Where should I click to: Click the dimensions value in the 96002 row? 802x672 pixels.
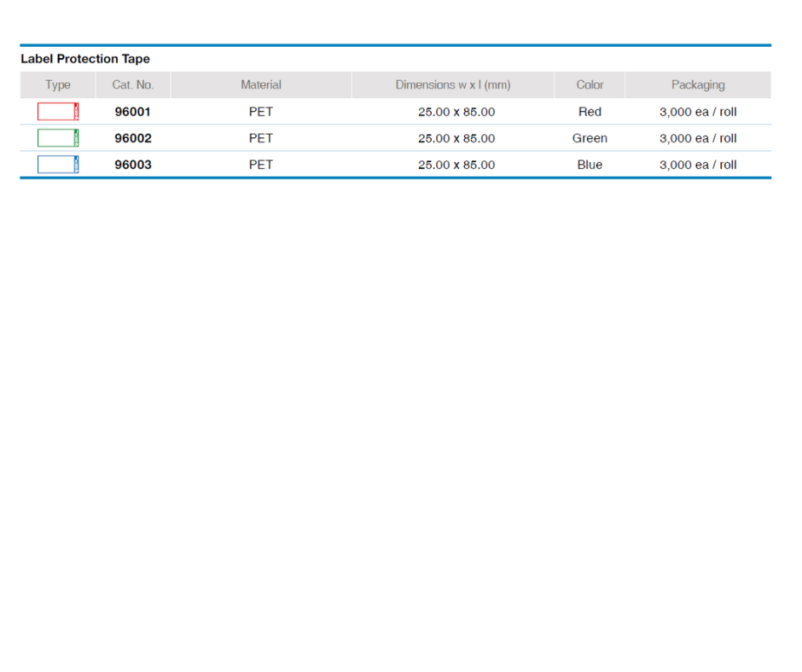click(x=456, y=138)
